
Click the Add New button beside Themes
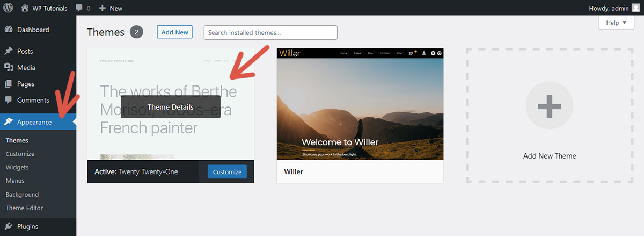coord(174,32)
